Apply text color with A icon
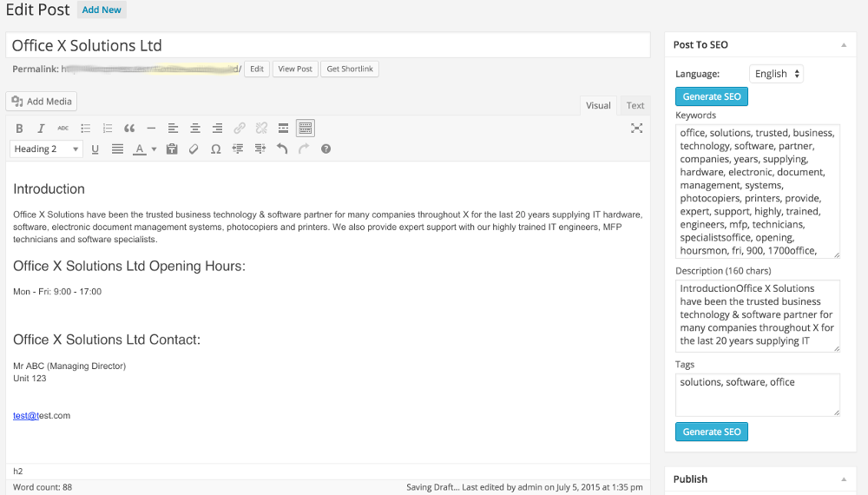Image resolution: width=868 pixels, height=495 pixels. pos(140,149)
